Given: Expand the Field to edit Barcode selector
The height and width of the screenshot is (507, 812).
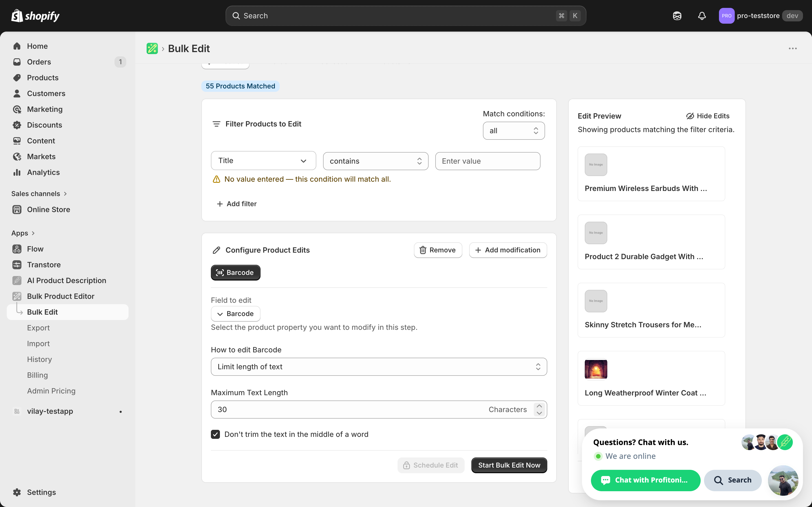Looking at the screenshot, I should (235, 314).
